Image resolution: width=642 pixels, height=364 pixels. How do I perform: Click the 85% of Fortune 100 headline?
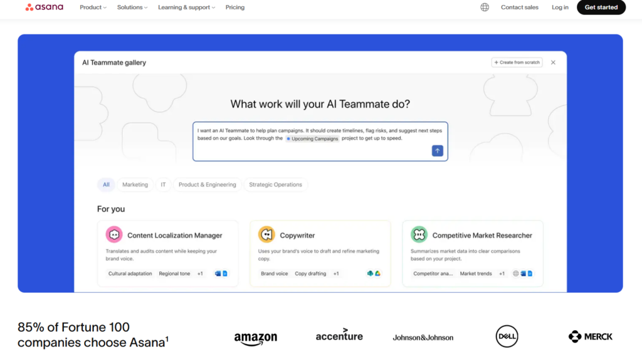(x=93, y=335)
